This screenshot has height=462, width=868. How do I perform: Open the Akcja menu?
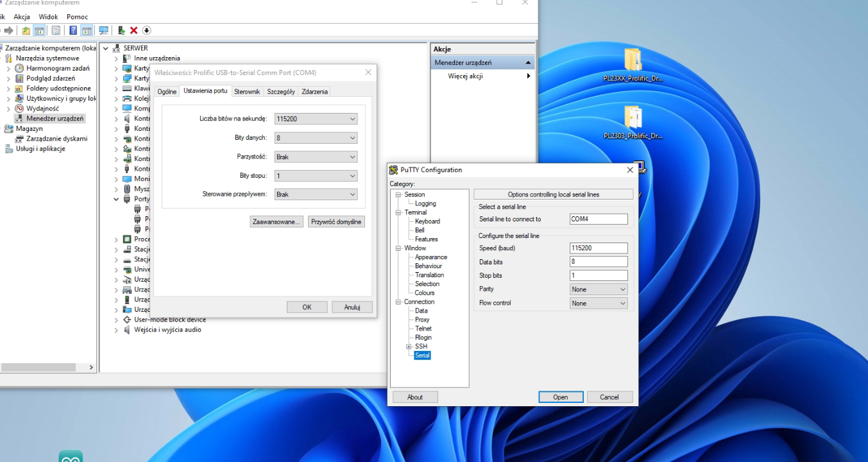pyautogui.click(x=22, y=17)
